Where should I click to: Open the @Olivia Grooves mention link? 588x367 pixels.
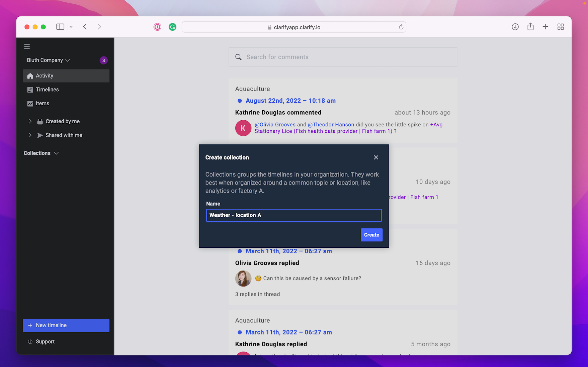(x=275, y=124)
